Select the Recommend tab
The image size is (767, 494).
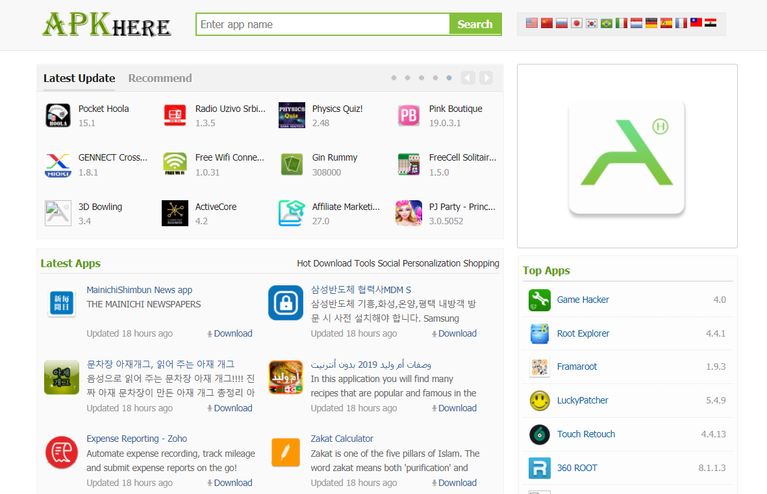coord(160,78)
